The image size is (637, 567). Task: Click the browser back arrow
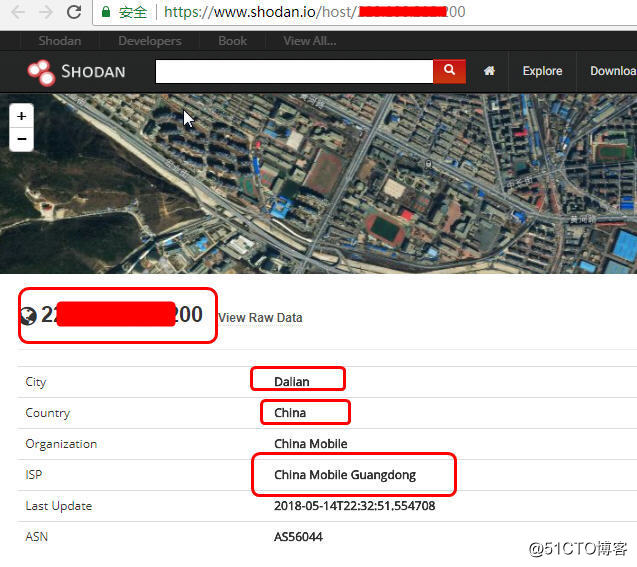click(x=18, y=12)
